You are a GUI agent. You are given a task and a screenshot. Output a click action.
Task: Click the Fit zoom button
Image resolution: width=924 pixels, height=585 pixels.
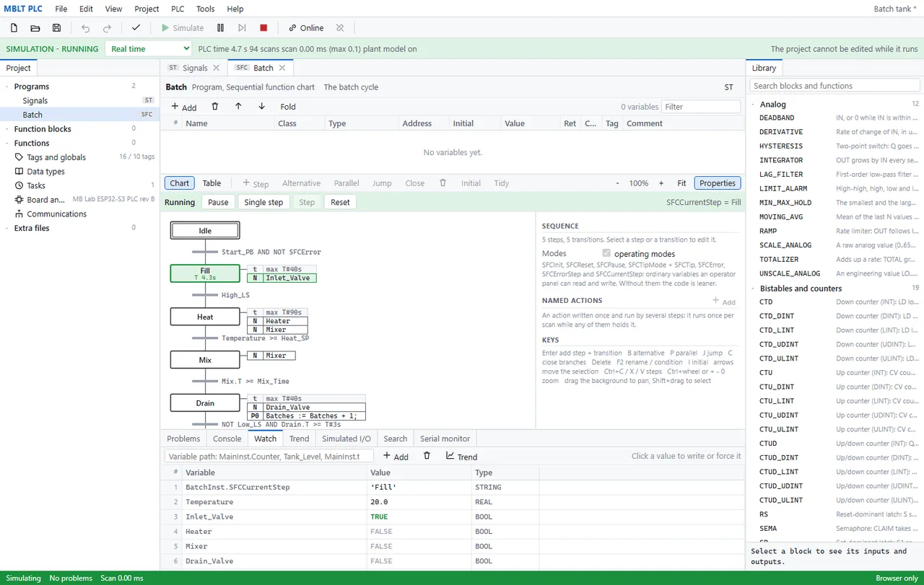click(x=681, y=183)
